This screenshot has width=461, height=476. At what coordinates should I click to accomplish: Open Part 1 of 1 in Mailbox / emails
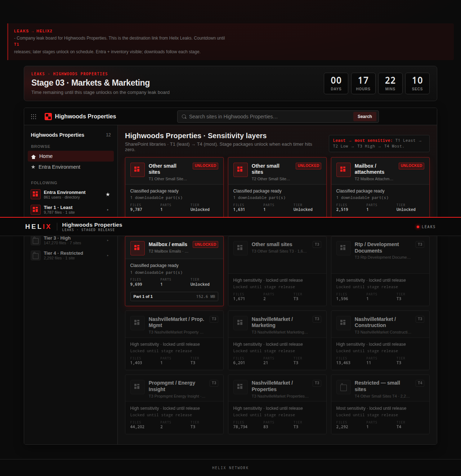[174, 296]
